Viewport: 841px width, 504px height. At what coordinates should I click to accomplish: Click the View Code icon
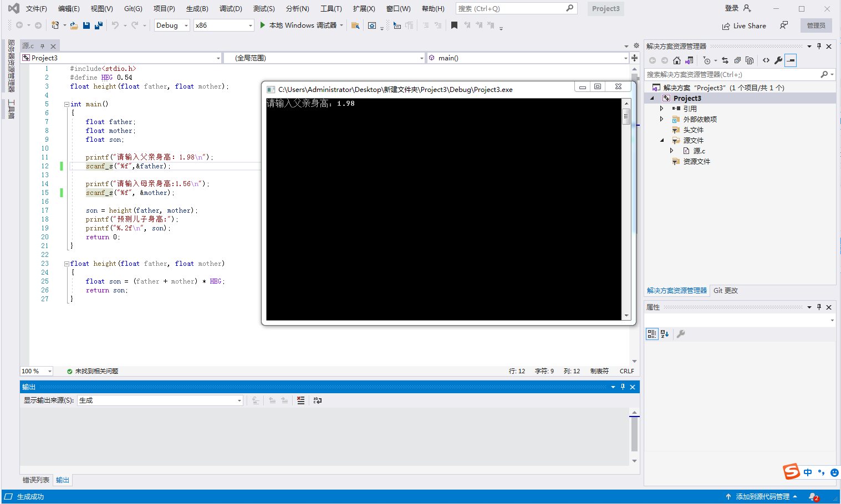(x=766, y=60)
